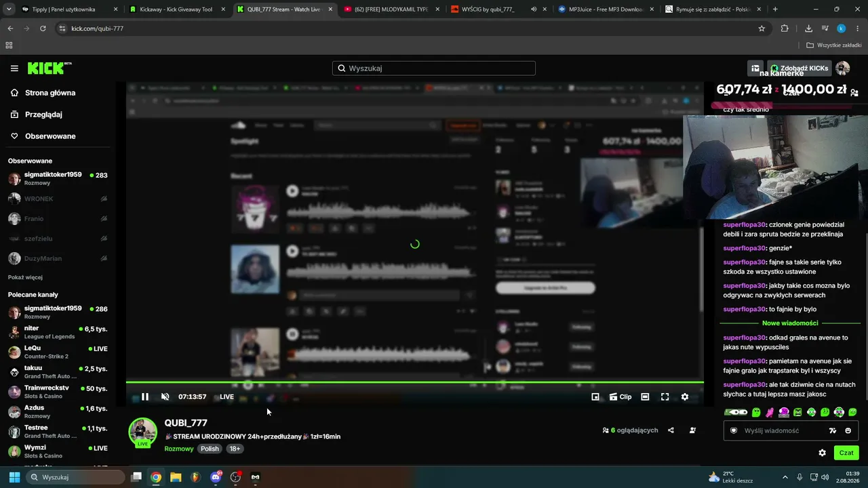Open Wszystkie zakładki folder
The image size is (868, 488).
click(834, 45)
